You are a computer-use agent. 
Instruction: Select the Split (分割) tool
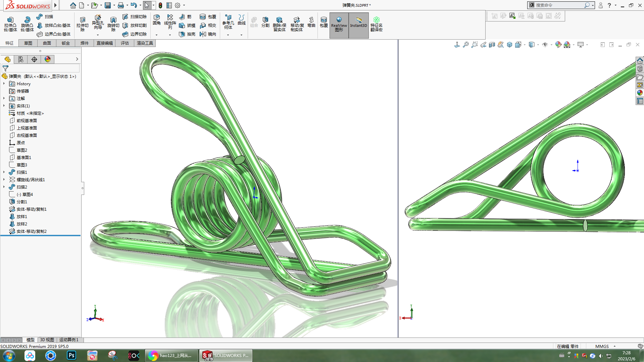click(265, 22)
